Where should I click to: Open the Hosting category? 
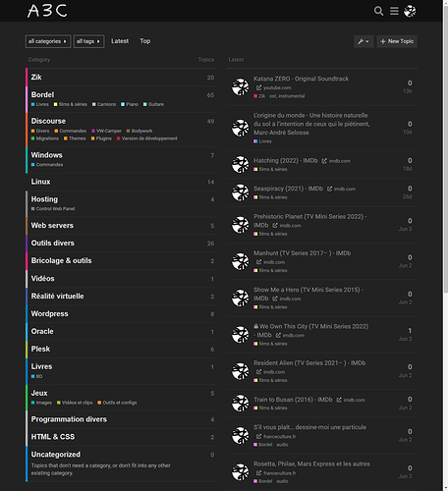pos(44,199)
